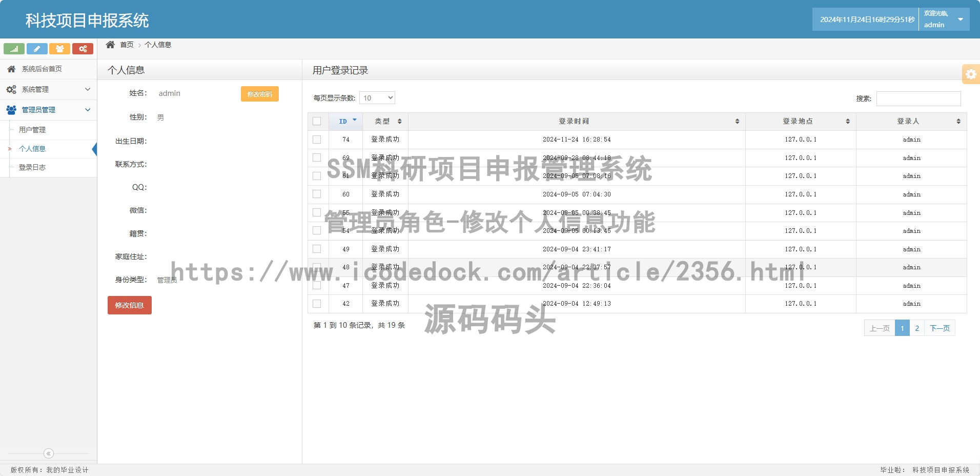Toggle the select-all checkbox in table header
980x476 pixels.
(x=317, y=122)
